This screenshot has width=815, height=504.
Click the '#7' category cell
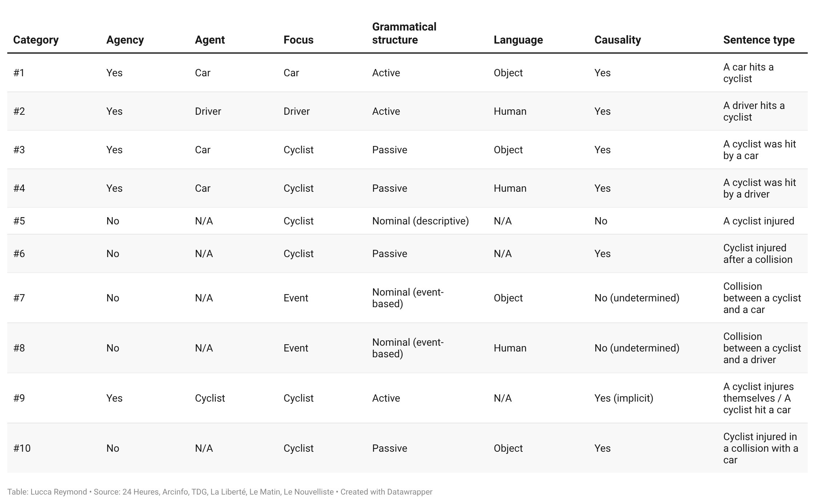point(19,298)
